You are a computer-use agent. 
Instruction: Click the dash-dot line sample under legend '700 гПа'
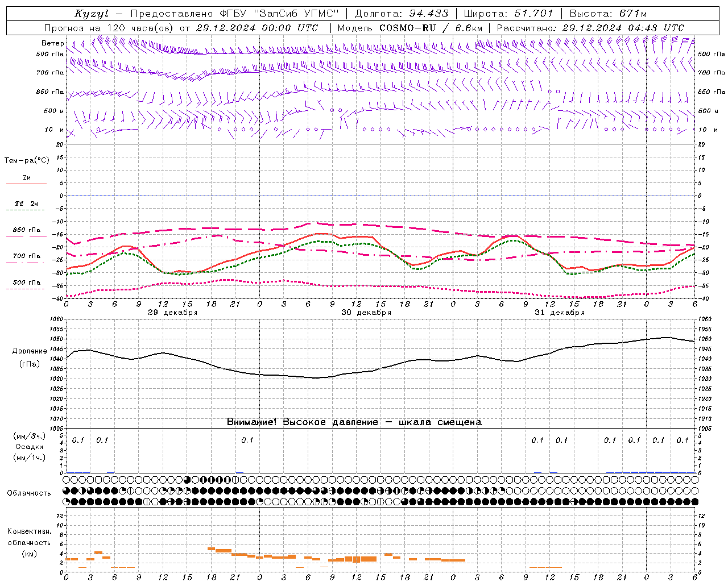[26, 263]
